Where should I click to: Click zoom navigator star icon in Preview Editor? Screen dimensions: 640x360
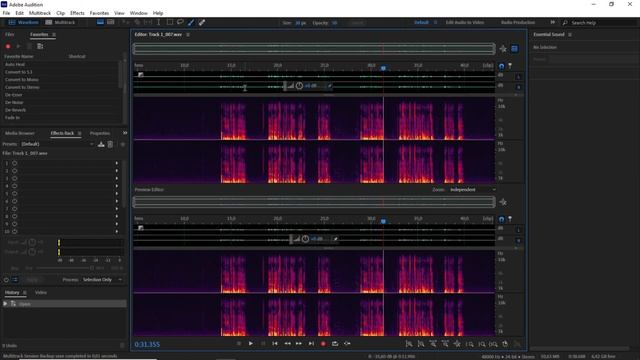[x=503, y=202]
